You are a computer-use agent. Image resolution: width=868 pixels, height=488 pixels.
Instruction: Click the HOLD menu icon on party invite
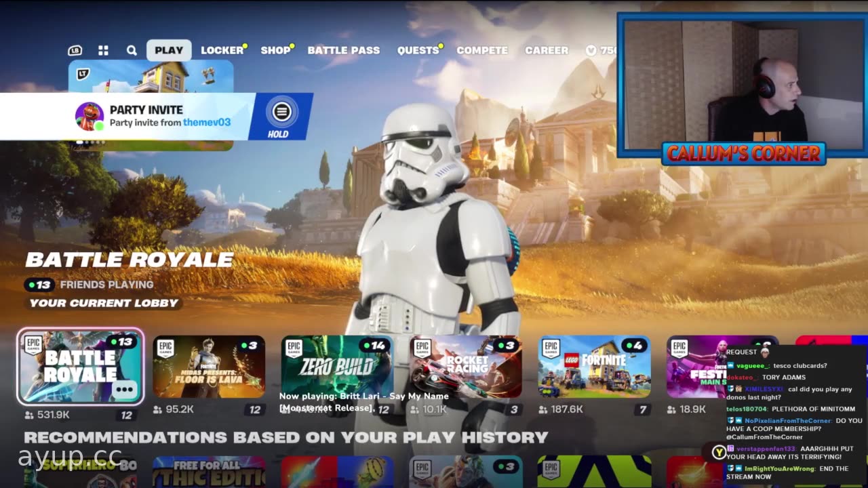pyautogui.click(x=281, y=112)
